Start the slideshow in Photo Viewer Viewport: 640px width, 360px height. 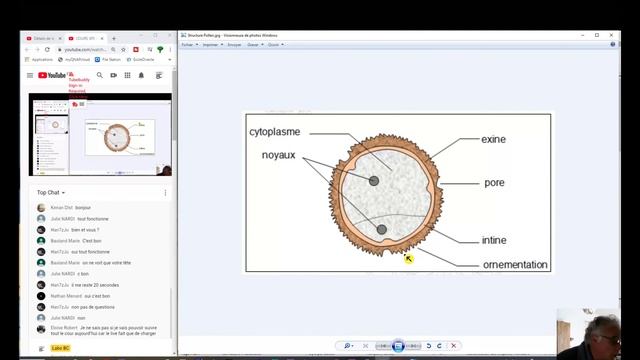pos(398,346)
